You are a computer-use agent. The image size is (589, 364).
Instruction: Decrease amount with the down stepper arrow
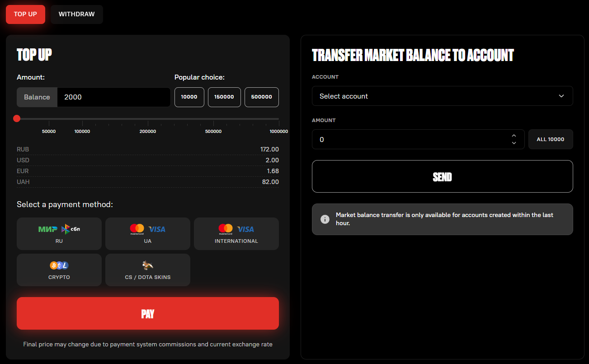[x=514, y=143]
